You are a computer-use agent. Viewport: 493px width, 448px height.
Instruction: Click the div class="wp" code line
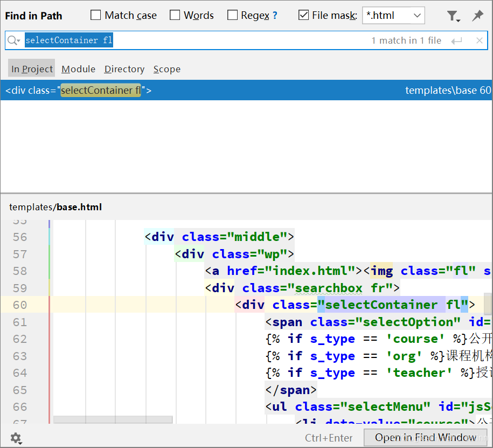click(x=234, y=254)
